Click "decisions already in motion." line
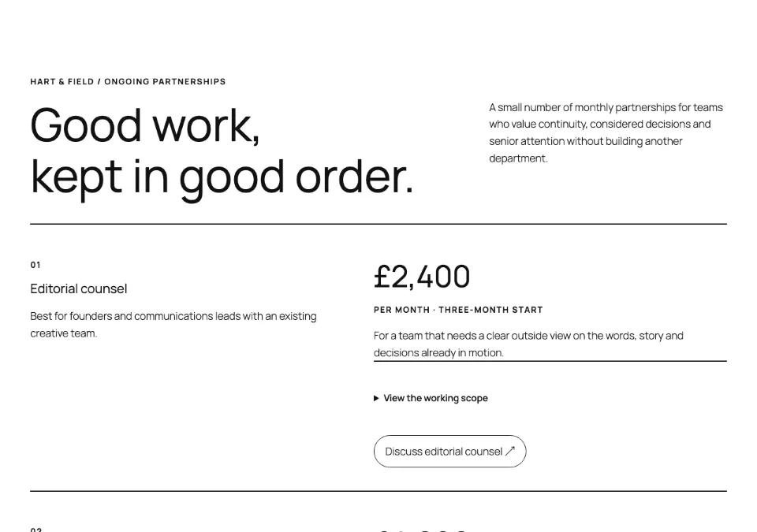The height and width of the screenshot is (532, 757). (x=438, y=353)
